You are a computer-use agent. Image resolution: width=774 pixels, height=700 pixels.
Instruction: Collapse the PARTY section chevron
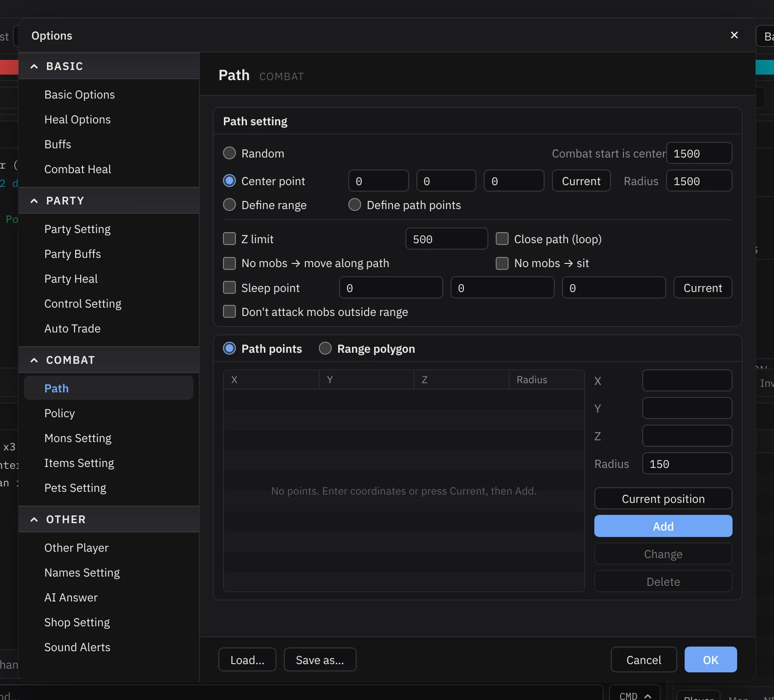pos(34,201)
